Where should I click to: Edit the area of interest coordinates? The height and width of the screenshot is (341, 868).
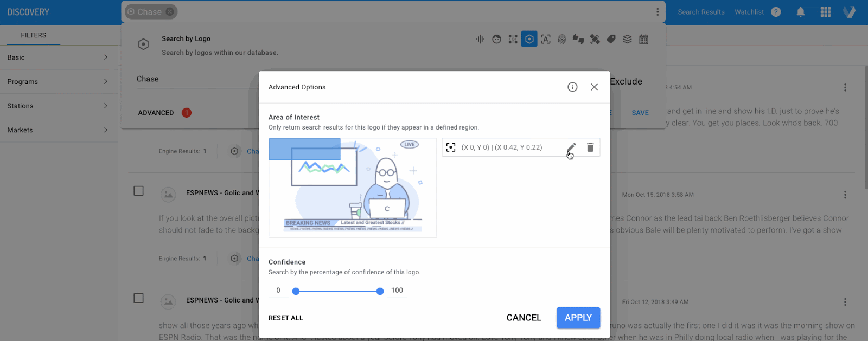click(571, 147)
